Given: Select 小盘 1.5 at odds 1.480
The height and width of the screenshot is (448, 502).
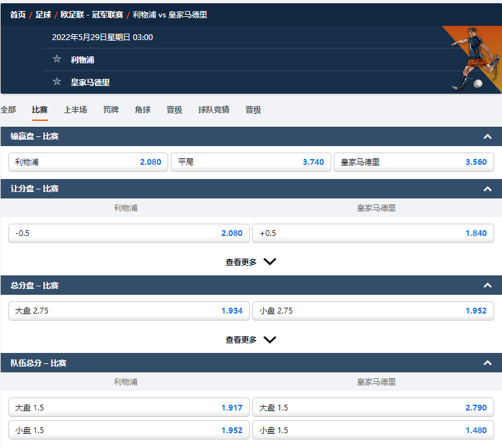Looking at the screenshot, I should pyautogui.click(x=373, y=431).
